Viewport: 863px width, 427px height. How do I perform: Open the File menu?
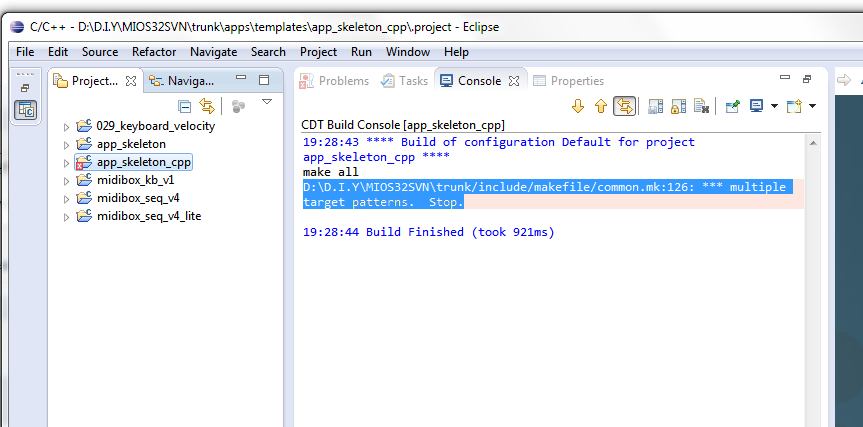point(25,52)
